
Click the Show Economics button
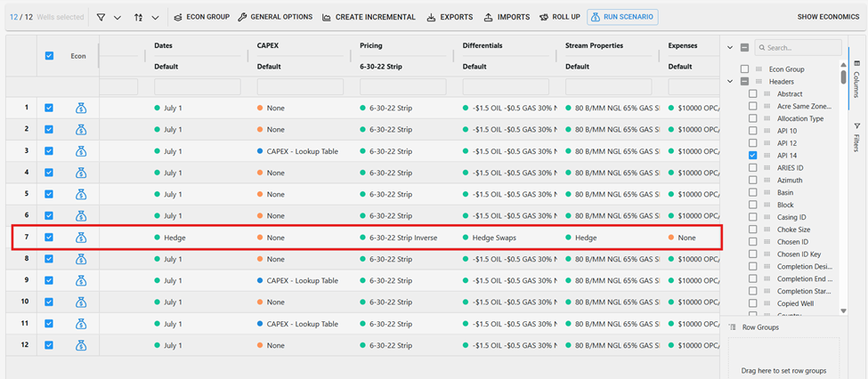point(827,17)
